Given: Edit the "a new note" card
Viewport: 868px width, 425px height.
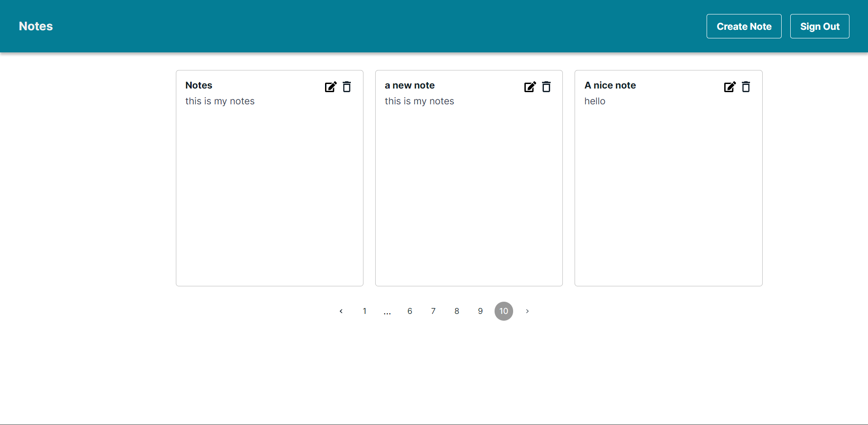Looking at the screenshot, I should [x=530, y=87].
